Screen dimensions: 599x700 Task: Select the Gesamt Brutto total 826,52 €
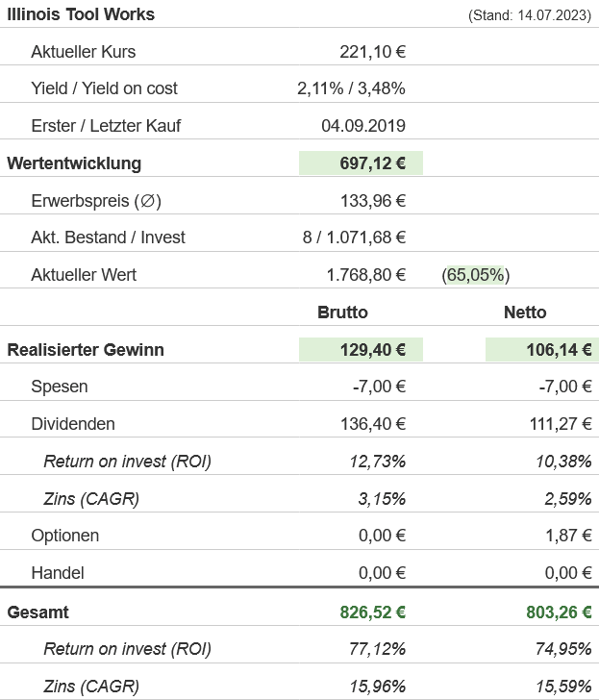click(x=372, y=612)
